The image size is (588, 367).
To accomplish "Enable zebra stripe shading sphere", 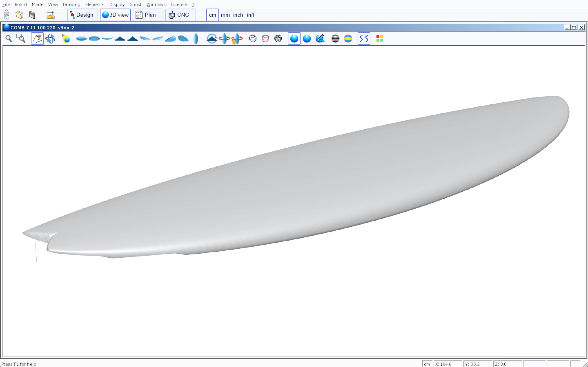I will [335, 39].
